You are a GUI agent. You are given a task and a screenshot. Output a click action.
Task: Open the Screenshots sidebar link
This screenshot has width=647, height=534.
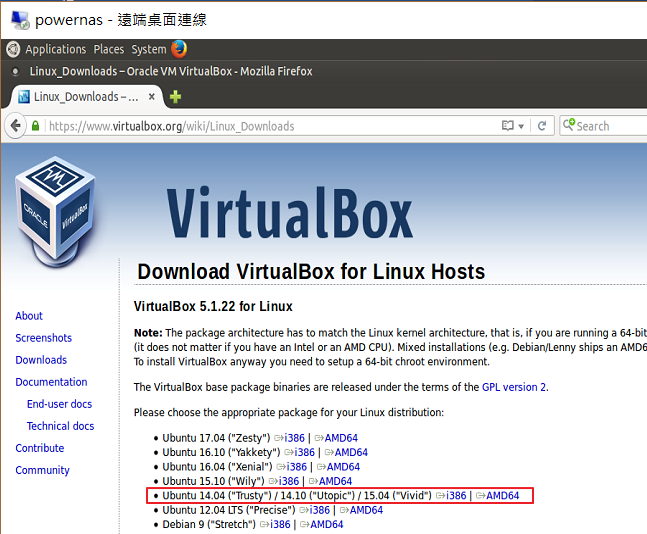tap(44, 338)
